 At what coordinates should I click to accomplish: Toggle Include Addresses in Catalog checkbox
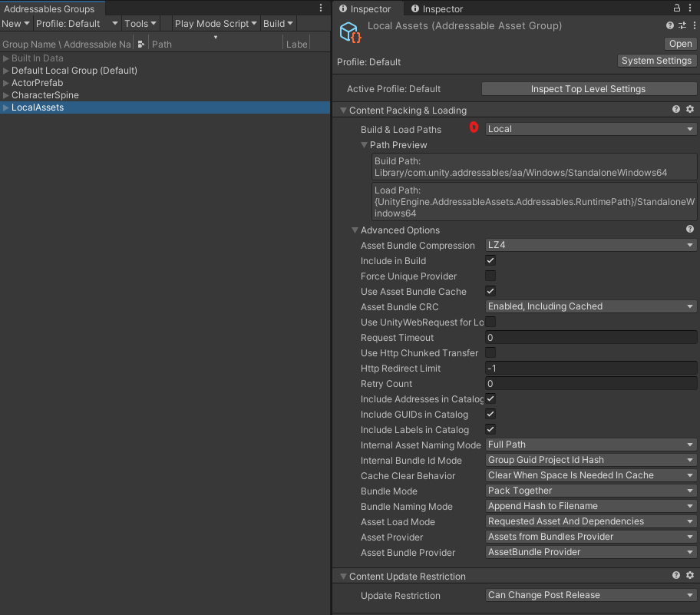coord(490,398)
